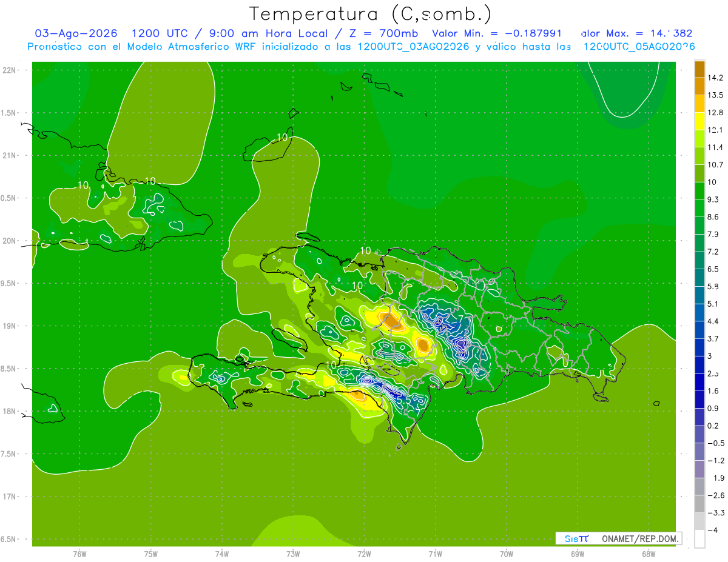Click the '19N' latitude axis label
The height and width of the screenshot is (562, 728).
pos(10,326)
